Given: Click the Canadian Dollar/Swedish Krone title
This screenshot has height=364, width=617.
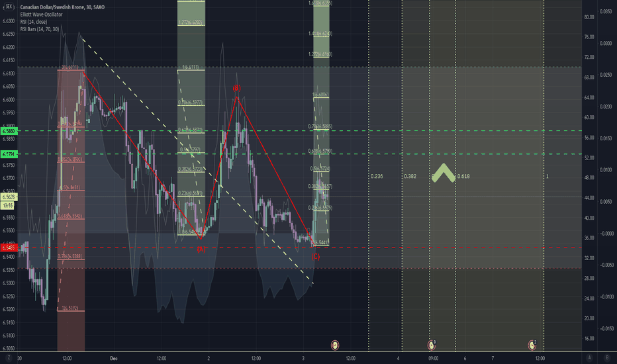Looking at the screenshot, I should (62, 7).
